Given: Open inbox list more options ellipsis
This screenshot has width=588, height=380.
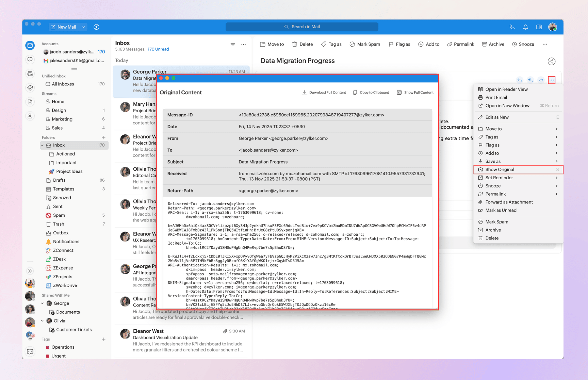Looking at the screenshot, I should click(x=244, y=45).
